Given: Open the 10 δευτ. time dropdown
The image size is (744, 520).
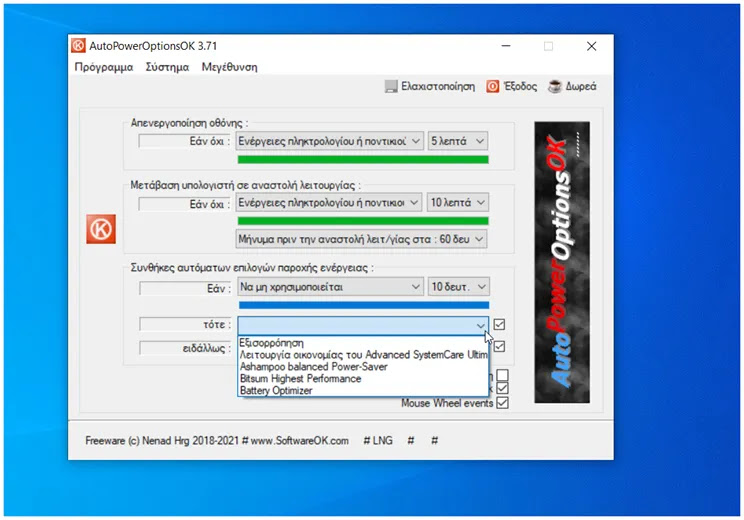Looking at the screenshot, I should point(458,287).
